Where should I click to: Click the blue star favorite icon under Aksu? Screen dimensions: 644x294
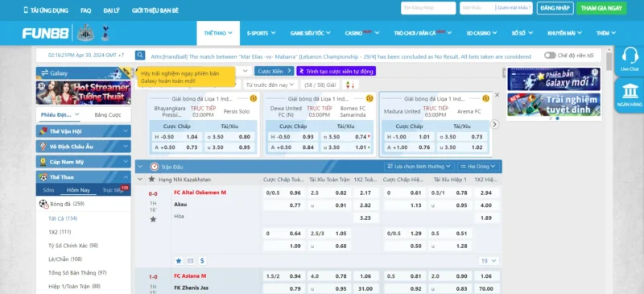pyautogui.click(x=179, y=261)
